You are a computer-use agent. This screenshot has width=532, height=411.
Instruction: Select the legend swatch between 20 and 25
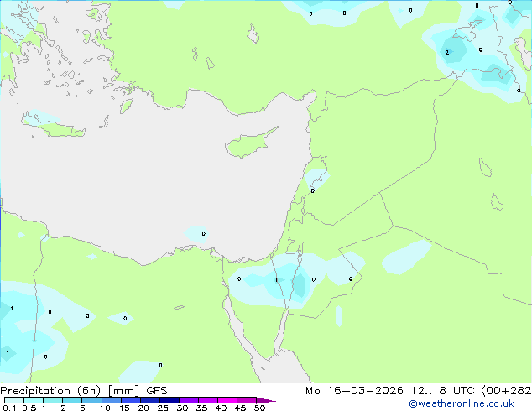tap(150, 400)
